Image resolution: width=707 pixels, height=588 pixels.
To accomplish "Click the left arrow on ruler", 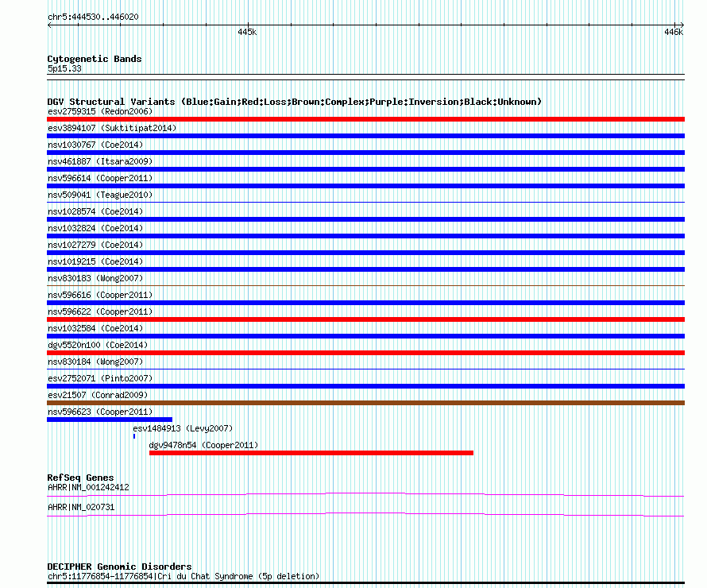I will coord(49,25).
